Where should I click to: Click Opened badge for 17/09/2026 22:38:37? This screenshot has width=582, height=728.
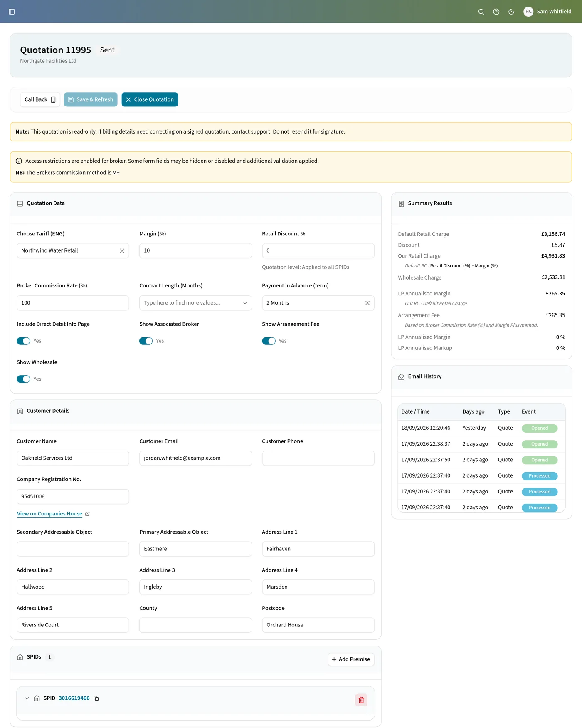pos(540,444)
